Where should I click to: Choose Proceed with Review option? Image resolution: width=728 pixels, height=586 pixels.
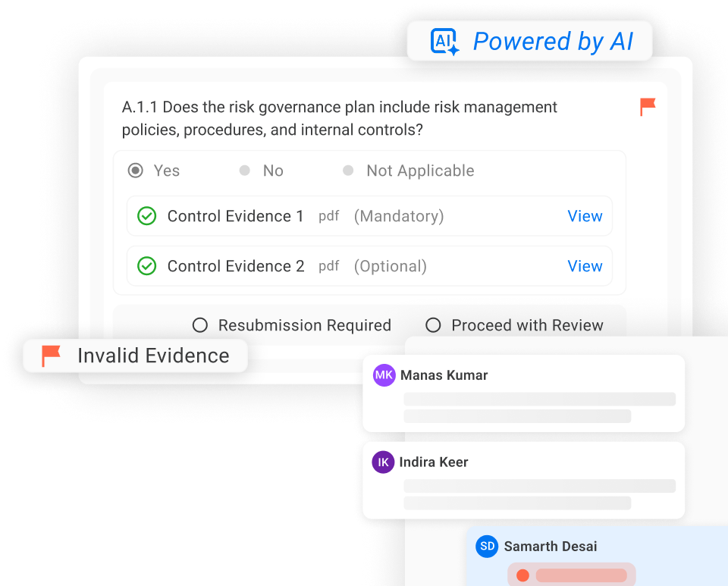(433, 325)
